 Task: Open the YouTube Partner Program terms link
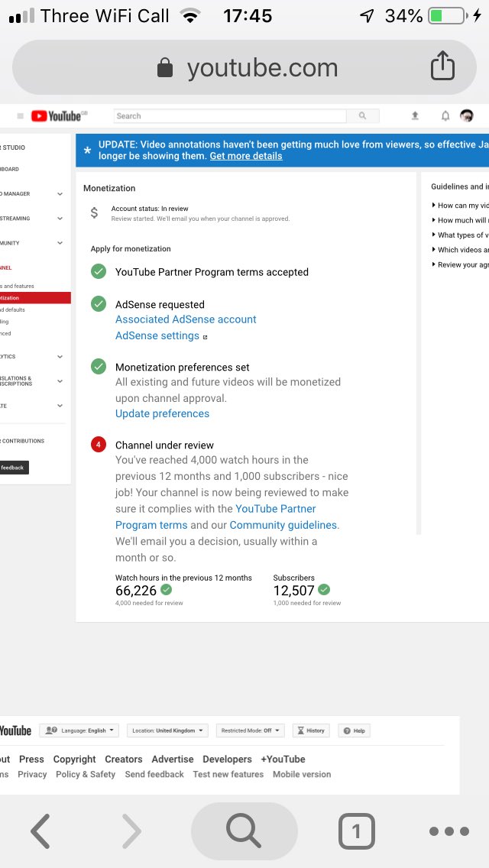215,517
